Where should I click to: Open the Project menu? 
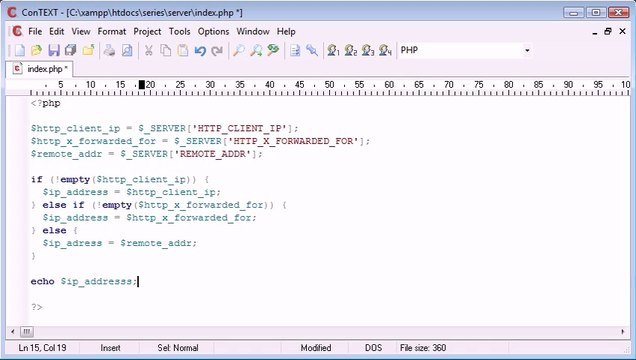(147, 31)
